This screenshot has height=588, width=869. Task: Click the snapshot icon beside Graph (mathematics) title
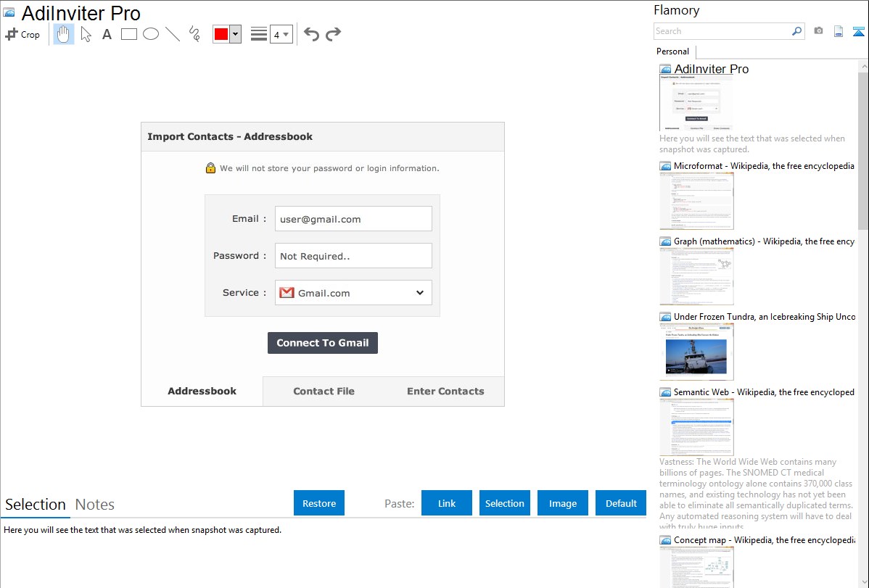click(665, 241)
